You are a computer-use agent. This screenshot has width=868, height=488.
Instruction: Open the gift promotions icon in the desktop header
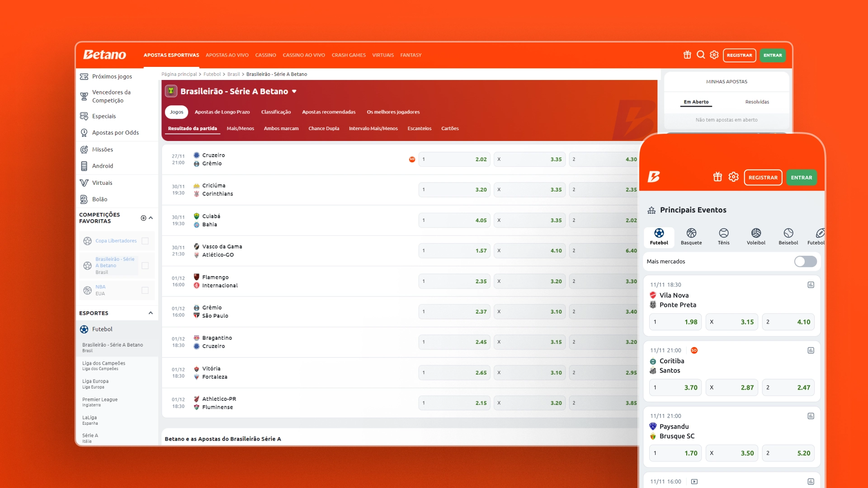687,55
